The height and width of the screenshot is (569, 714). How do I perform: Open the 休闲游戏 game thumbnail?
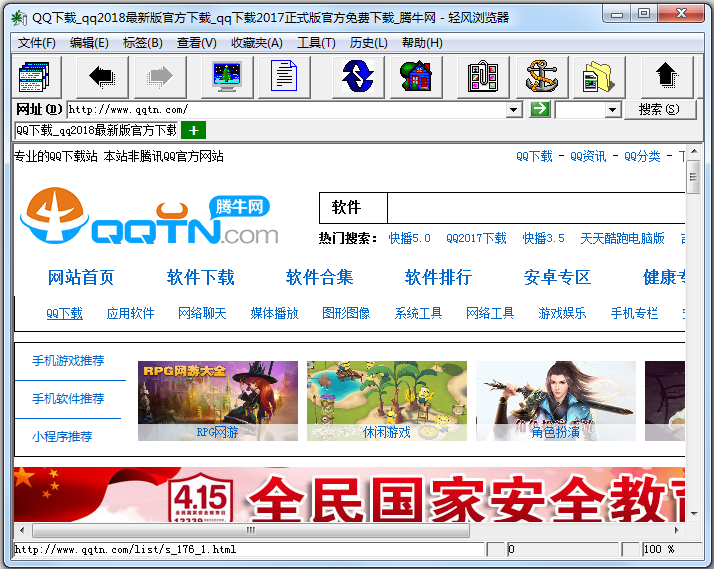pos(387,401)
